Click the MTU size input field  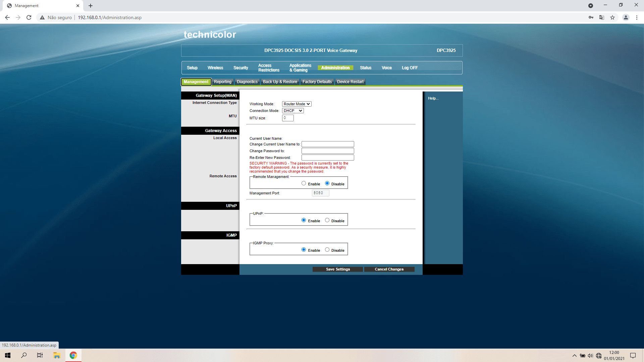[288, 118]
